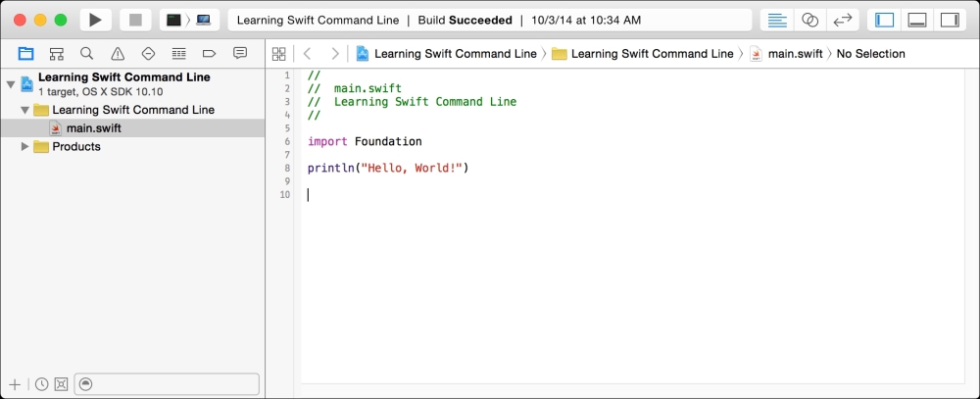Open the Issue navigator tab
980x399 pixels.
[x=118, y=54]
